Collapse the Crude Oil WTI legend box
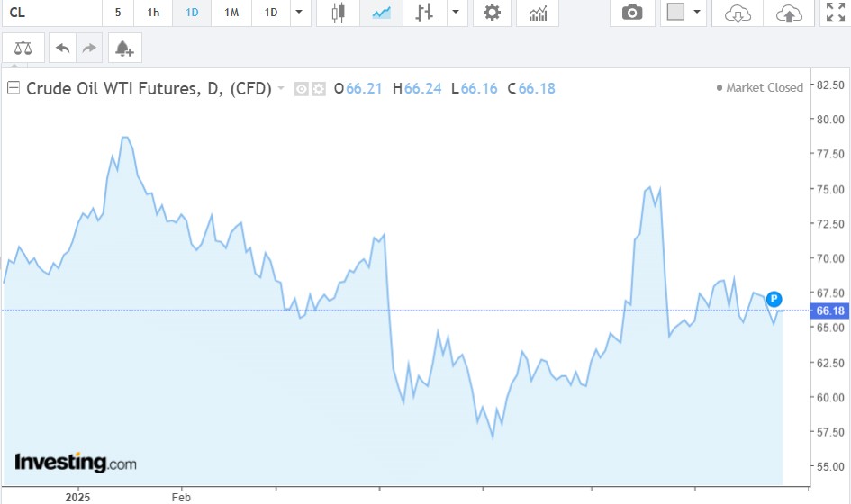Screen dimensions: 851x504 click(x=13, y=88)
